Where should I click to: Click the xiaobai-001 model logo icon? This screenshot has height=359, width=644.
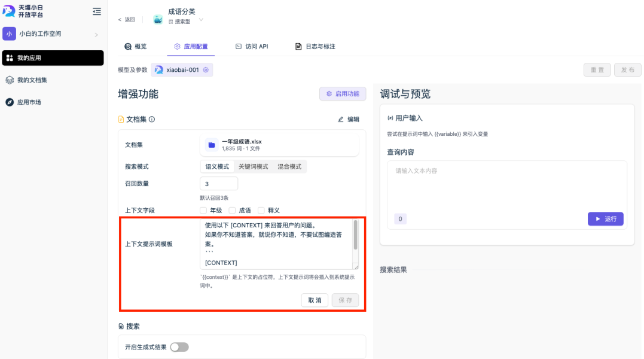click(159, 70)
